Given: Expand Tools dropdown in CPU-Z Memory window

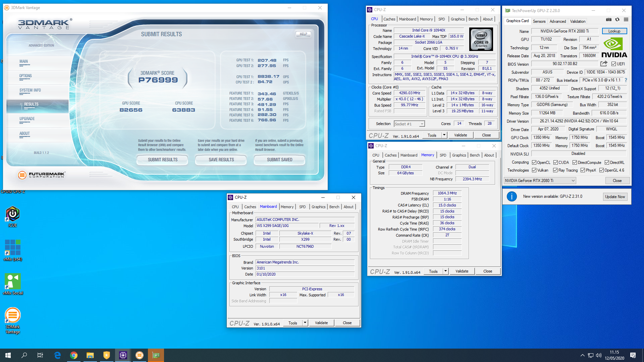Looking at the screenshot, I should [x=445, y=271].
